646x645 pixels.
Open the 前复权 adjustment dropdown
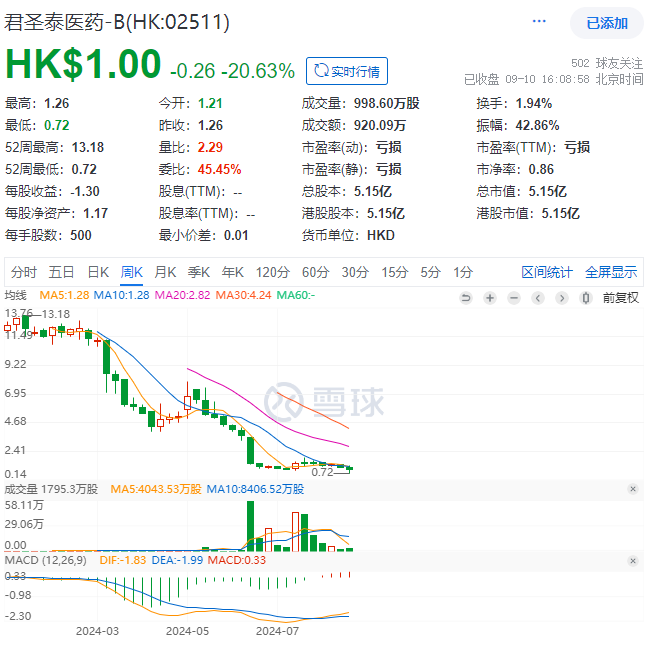(620, 297)
